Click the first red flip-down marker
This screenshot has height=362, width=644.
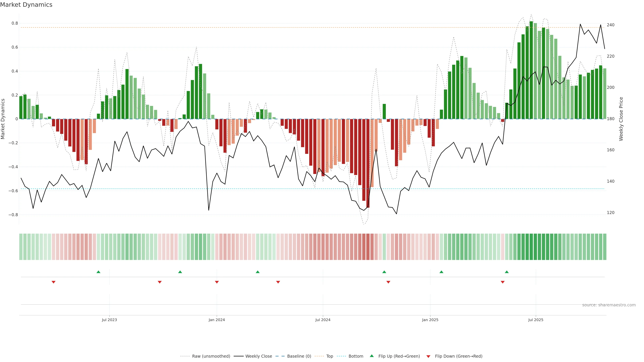pyautogui.click(x=53, y=282)
